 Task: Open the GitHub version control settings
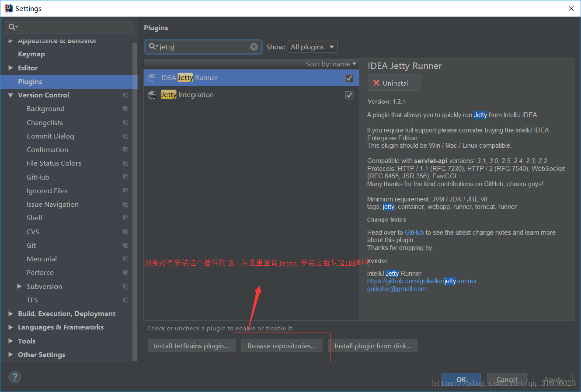38,177
